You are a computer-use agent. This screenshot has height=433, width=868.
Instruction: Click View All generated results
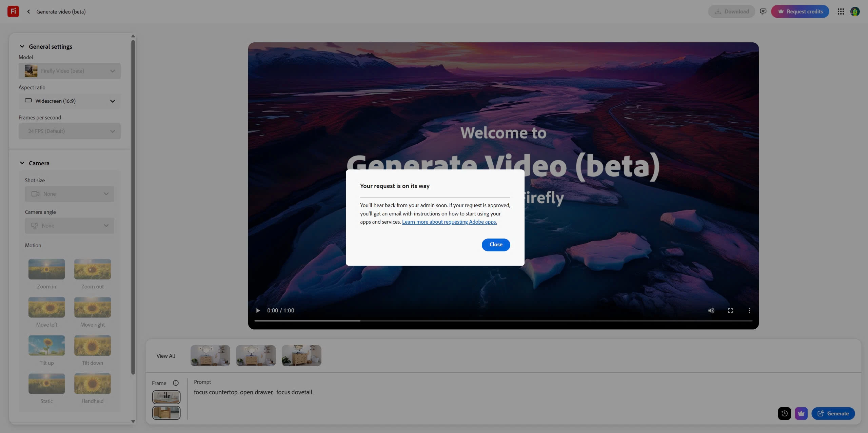(165, 356)
